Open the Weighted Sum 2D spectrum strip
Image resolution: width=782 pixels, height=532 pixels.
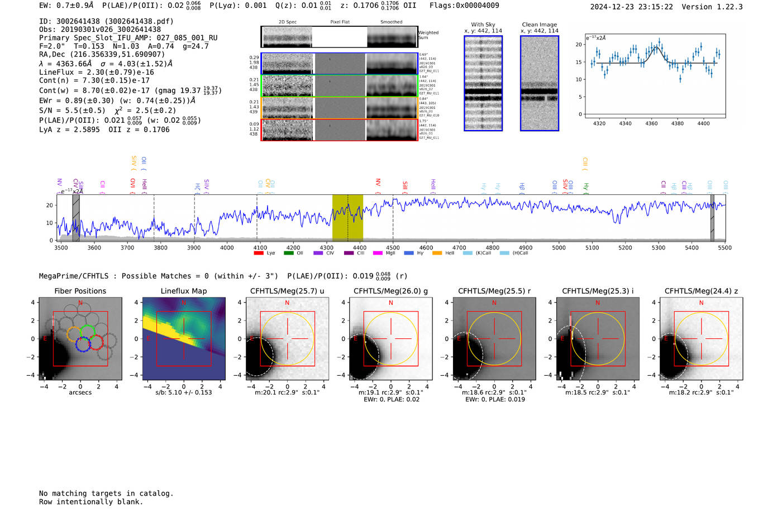pos(339,37)
